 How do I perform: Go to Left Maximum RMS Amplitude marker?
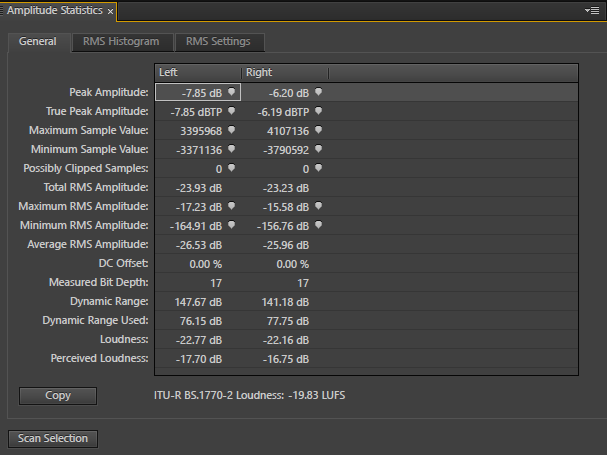point(231,206)
